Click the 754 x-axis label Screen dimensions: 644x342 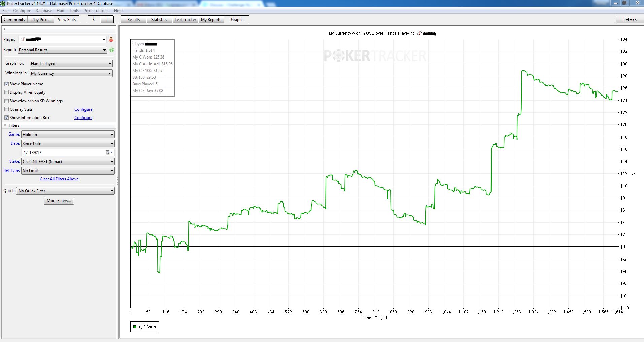coord(358,312)
